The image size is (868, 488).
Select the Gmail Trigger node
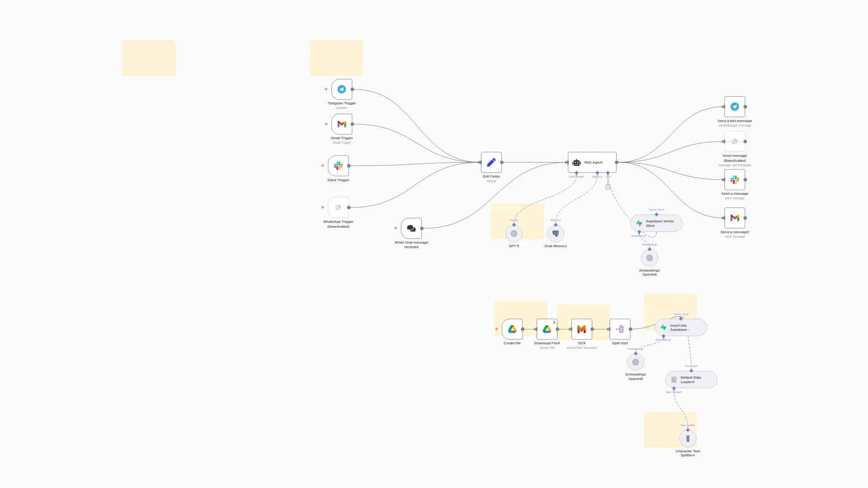click(342, 124)
